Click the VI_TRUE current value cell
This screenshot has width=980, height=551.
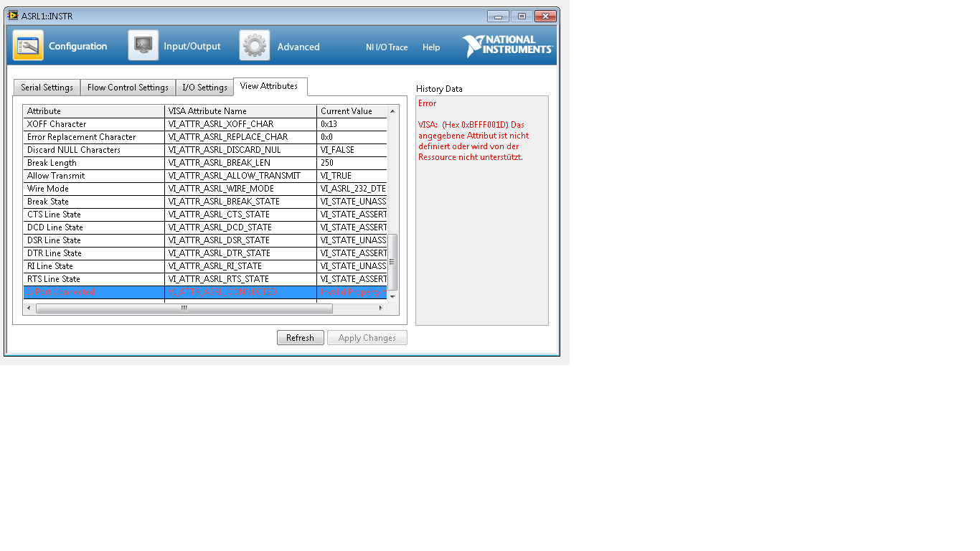[352, 176]
